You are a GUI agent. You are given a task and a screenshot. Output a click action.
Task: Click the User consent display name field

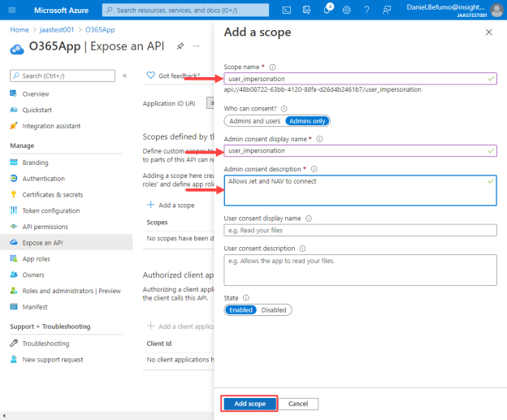click(360, 230)
